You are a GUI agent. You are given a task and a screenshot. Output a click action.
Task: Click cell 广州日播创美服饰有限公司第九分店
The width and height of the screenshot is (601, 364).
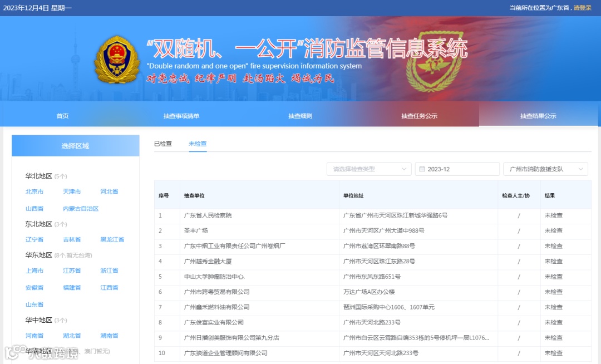(231, 338)
